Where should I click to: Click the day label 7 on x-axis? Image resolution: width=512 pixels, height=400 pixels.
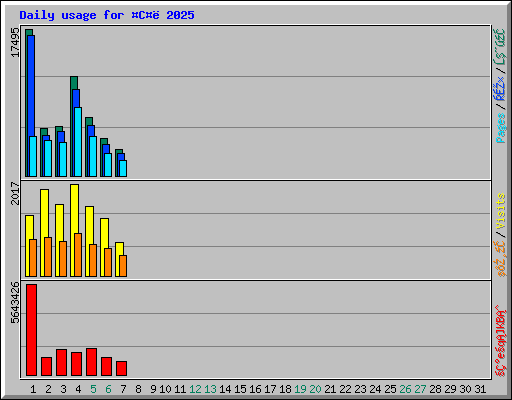pyautogui.click(x=123, y=389)
